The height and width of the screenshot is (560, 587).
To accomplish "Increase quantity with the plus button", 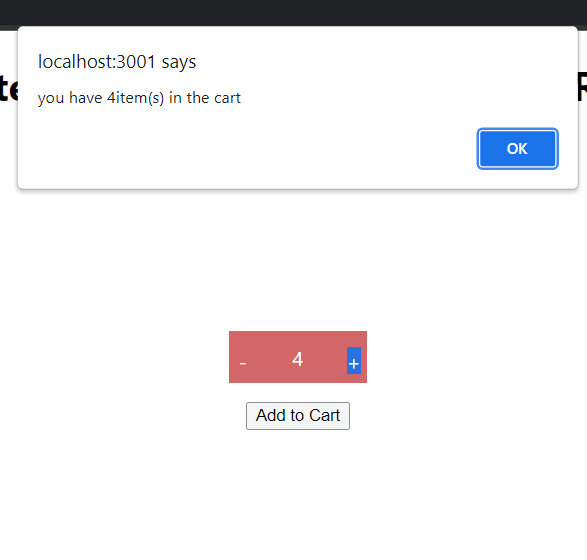I will 354,360.
